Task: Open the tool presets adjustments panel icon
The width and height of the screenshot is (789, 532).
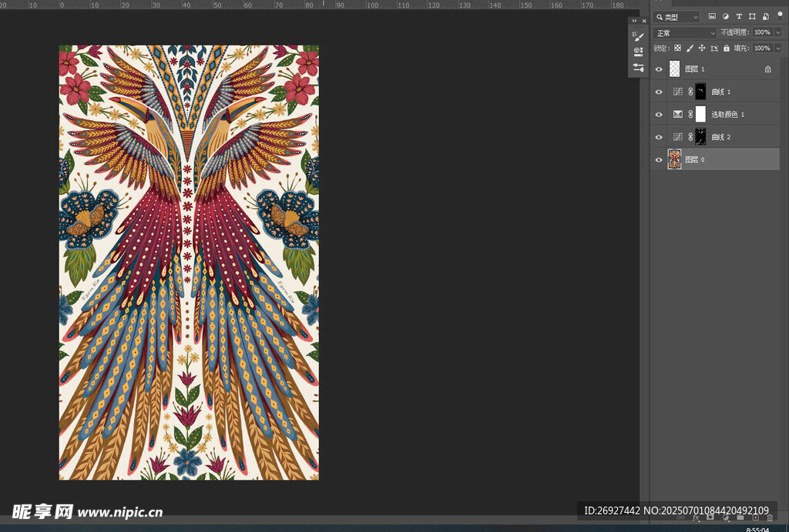Action: click(x=638, y=68)
